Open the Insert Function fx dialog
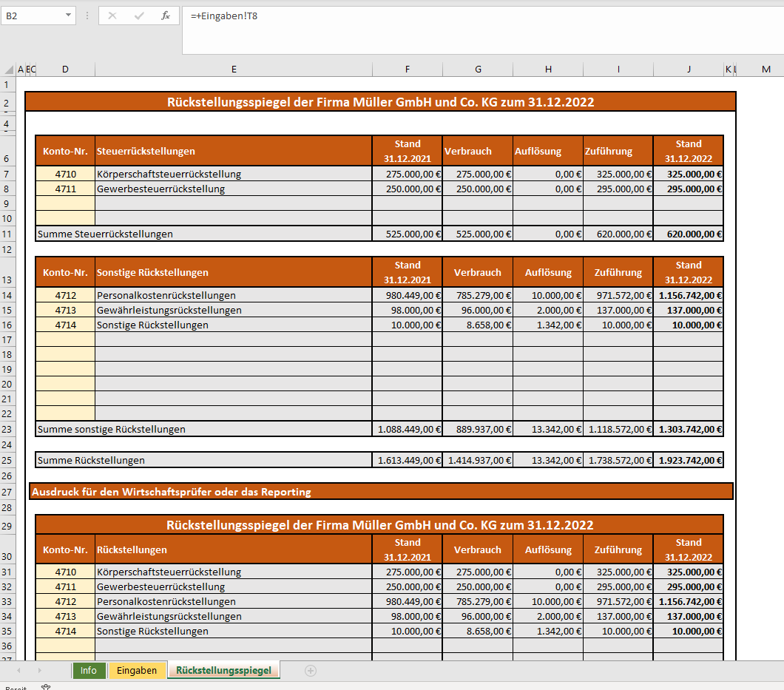This screenshot has width=784, height=690. [x=166, y=16]
